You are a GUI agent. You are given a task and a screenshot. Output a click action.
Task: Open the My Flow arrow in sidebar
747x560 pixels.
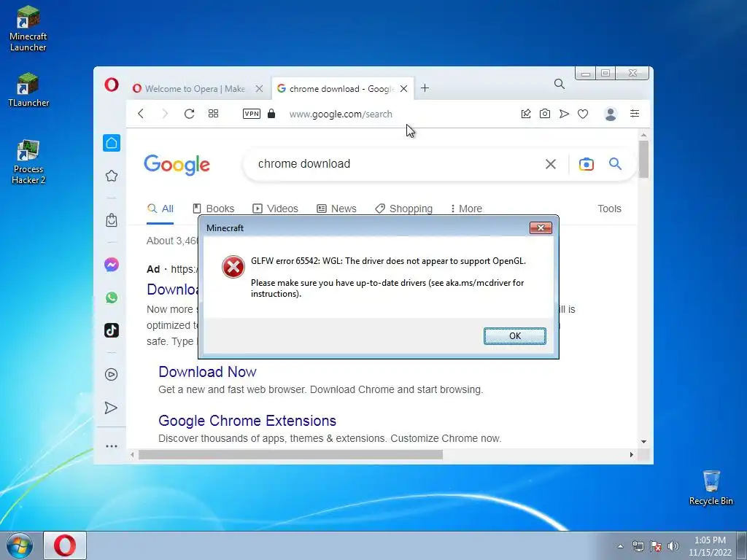(111, 408)
